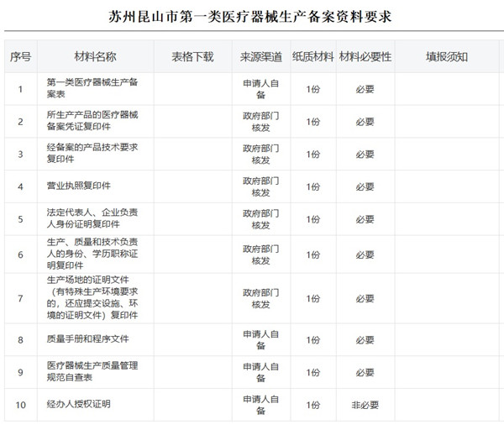Viewport: 504px width, 430px height.
Task: Click 政府部门核发 in row 7
Action: click(x=260, y=298)
